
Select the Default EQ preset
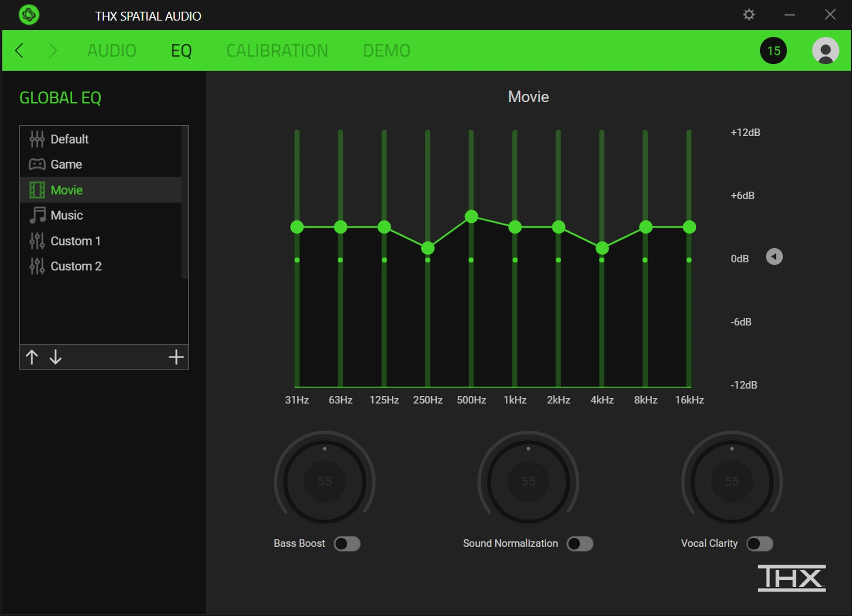pos(101,139)
